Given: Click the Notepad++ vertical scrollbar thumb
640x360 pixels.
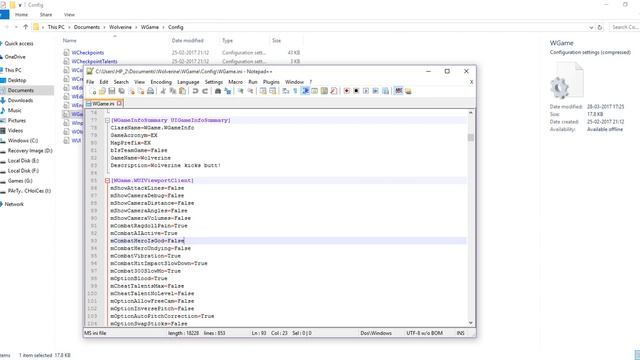Looking at the screenshot, I should 471,137.
